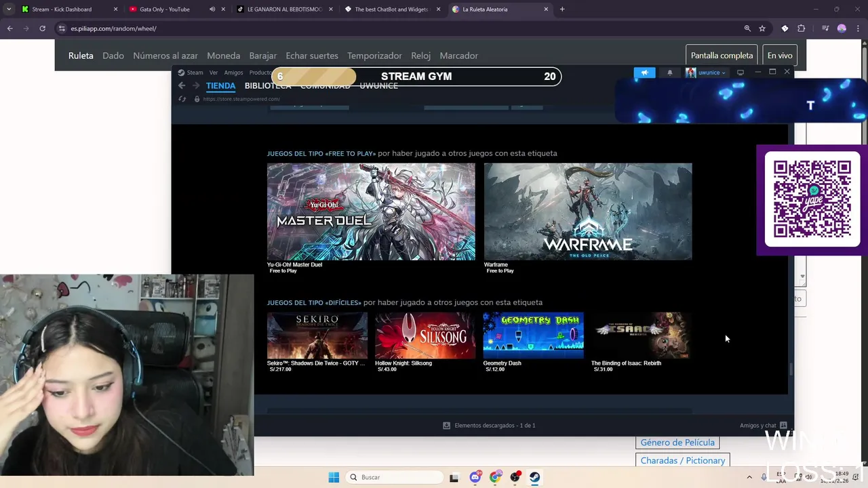Viewport: 868px width, 488px height.
Task: Go forward in the Steam store
Action: coord(195,85)
